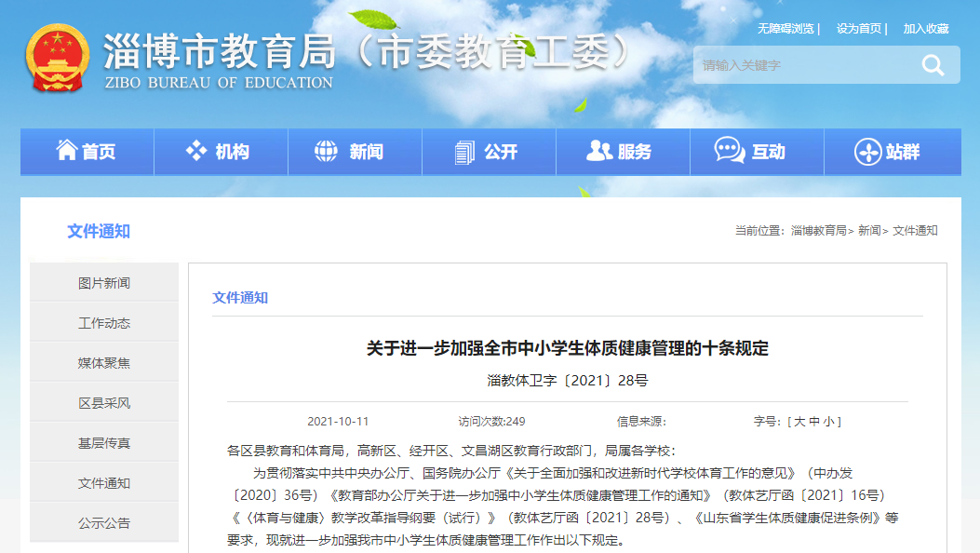Click the search magnifier icon

(933, 65)
